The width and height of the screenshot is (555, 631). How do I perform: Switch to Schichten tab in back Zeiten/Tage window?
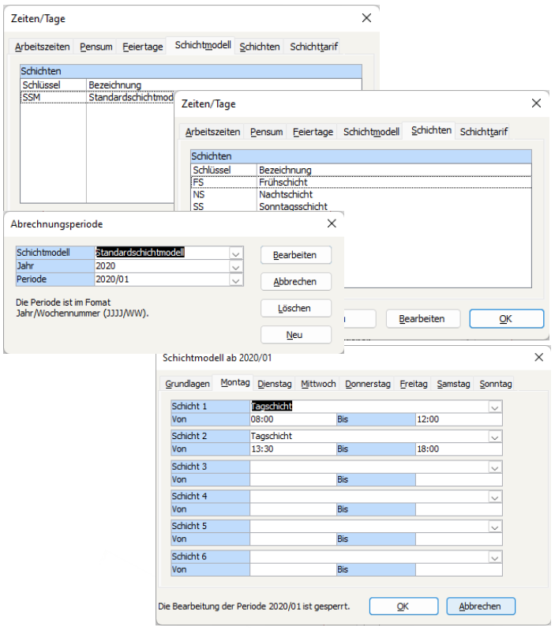tap(260, 47)
